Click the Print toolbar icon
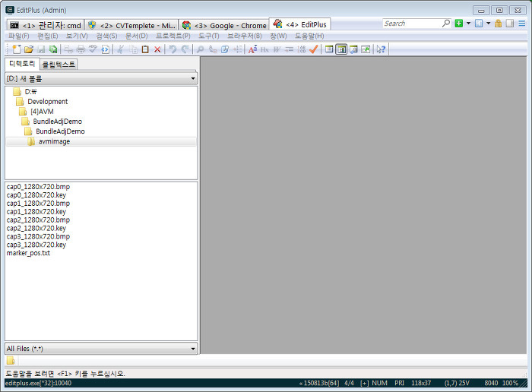The height and width of the screenshot is (392, 532). tap(81, 49)
